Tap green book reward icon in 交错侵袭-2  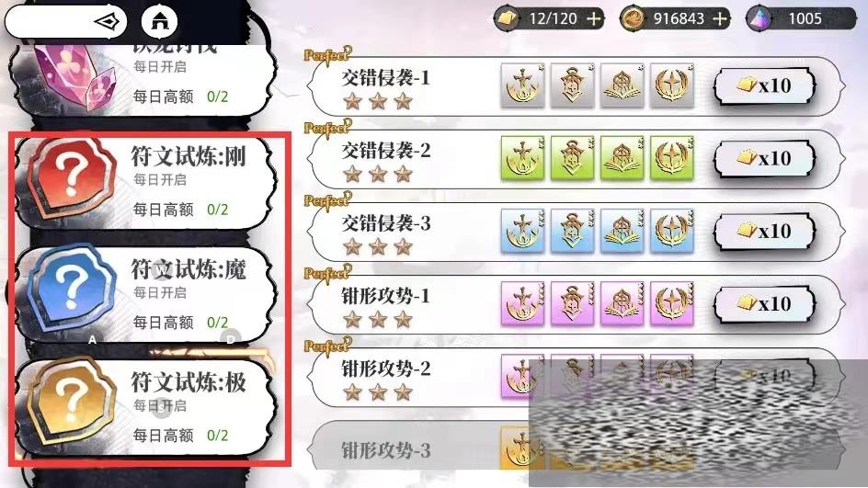point(622,158)
